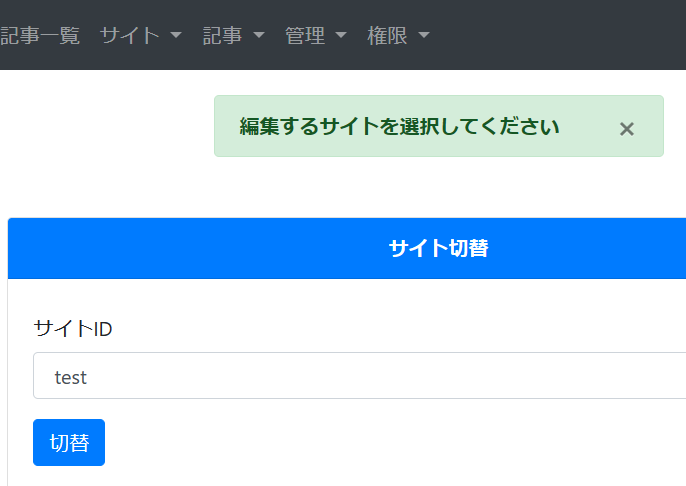The image size is (686, 486).
Task: Click the caret arrow beside 権限
Action: pos(423,36)
